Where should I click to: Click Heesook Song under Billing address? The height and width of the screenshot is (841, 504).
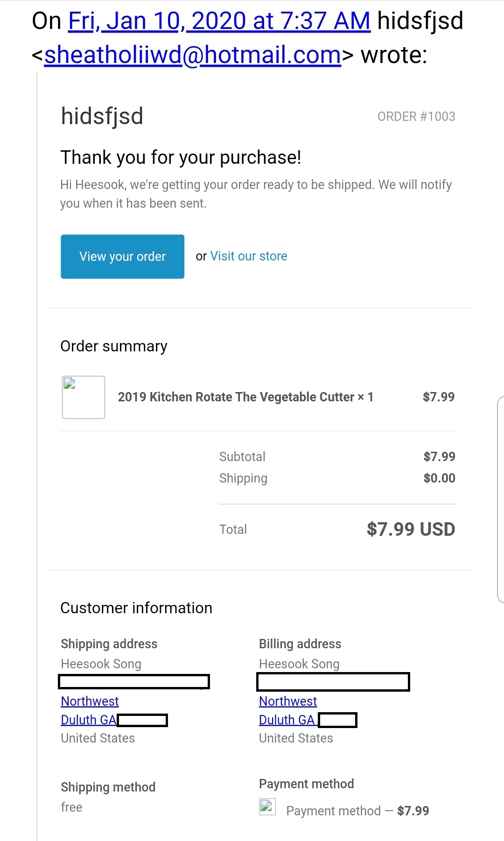(x=299, y=664)
